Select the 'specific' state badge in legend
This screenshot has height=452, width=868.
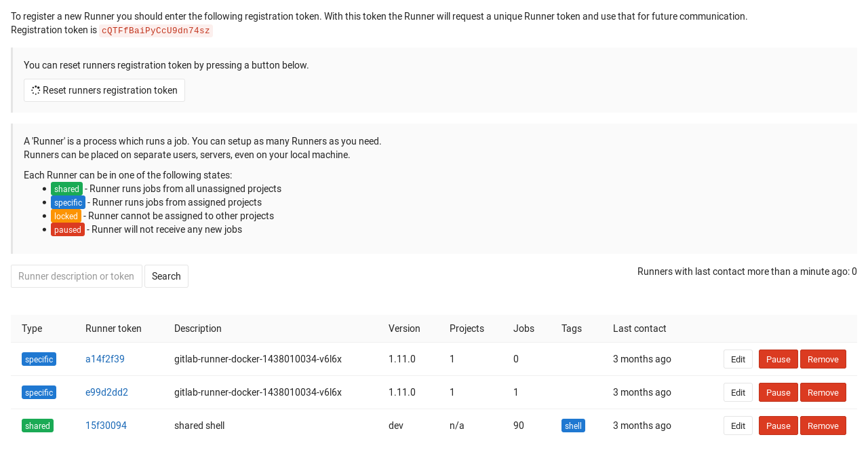[68, 202]
